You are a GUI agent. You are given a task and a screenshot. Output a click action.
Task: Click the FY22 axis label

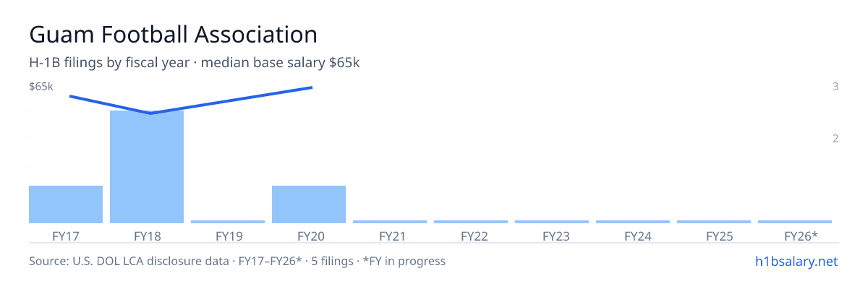[471, 236]
